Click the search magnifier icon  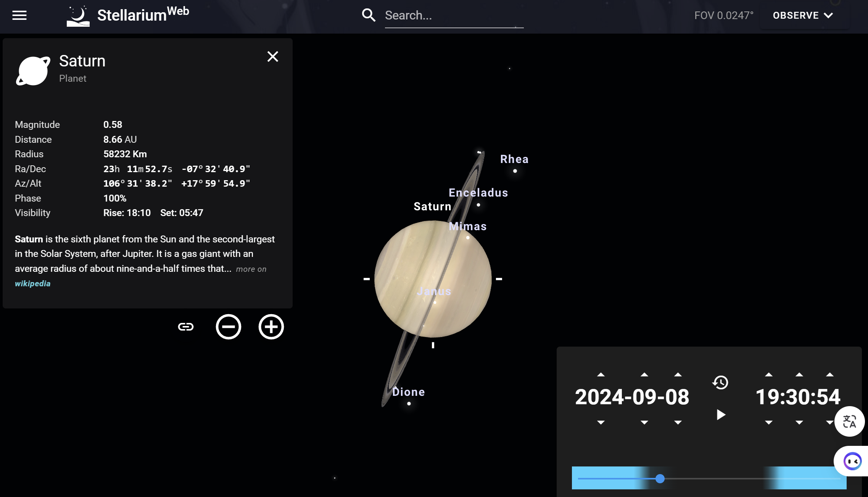(x=369, y=15)
